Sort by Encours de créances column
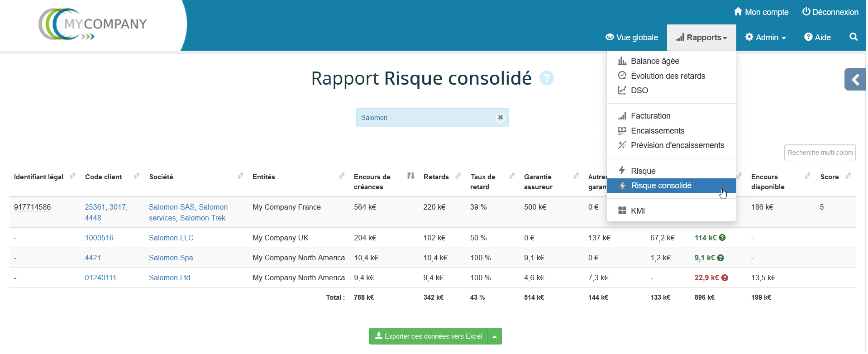This screenshot has width=868, height=354. 410,176
